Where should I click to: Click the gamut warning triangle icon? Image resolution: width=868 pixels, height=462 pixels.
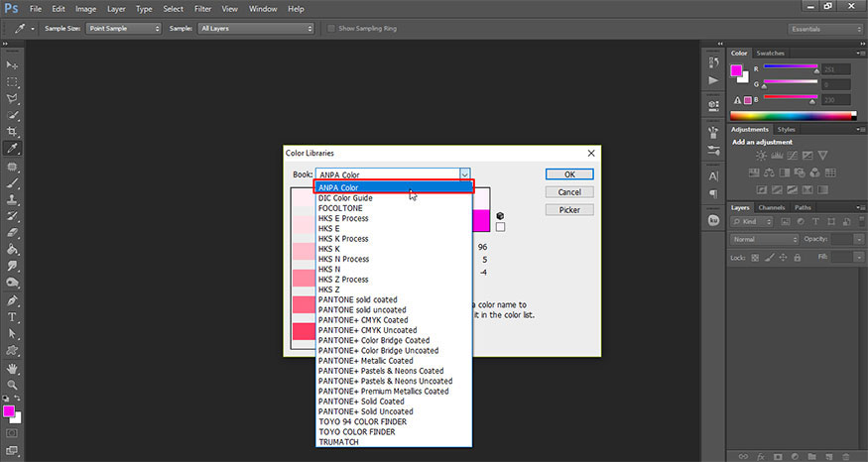[736, 101]
